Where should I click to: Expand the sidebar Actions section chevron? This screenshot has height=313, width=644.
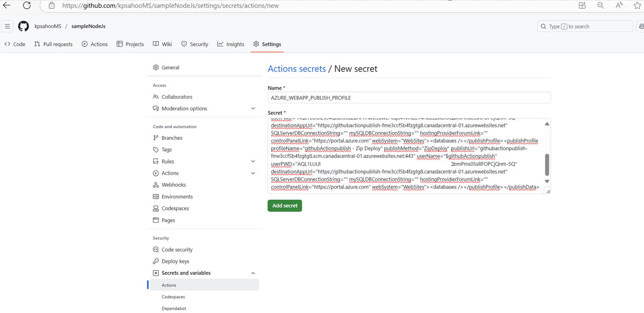point(253,173)
